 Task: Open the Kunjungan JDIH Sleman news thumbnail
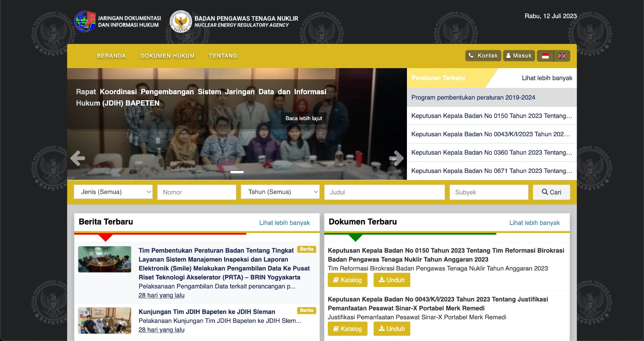click(105, 320)
